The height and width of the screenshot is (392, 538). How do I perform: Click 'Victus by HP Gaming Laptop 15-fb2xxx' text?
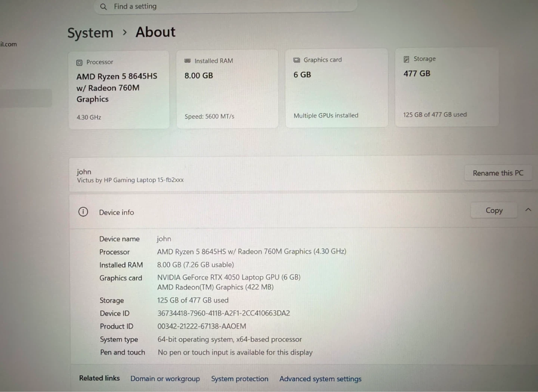pyautogui.click(x=130, y=180)
